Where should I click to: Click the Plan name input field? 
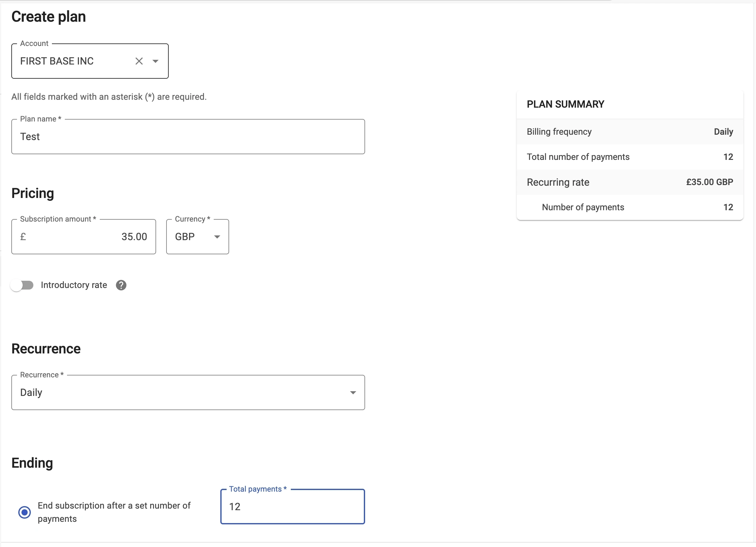[188, 137]
